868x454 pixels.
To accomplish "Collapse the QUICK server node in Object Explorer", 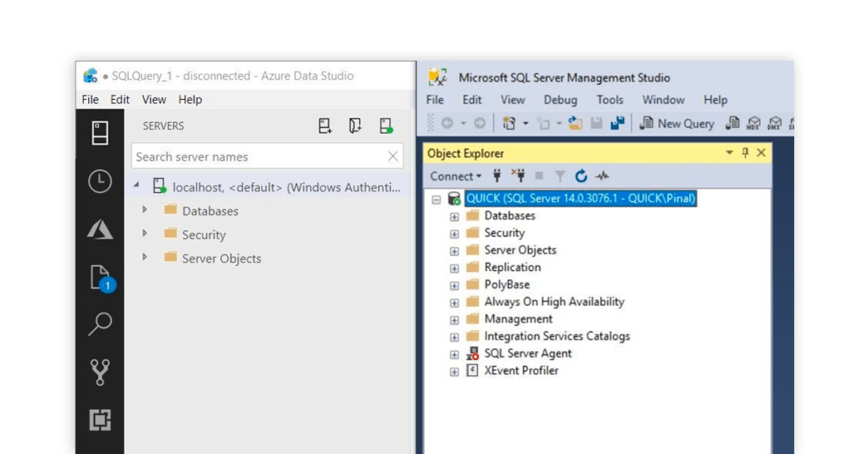I will pyautogui.click(x=437, y=199).
